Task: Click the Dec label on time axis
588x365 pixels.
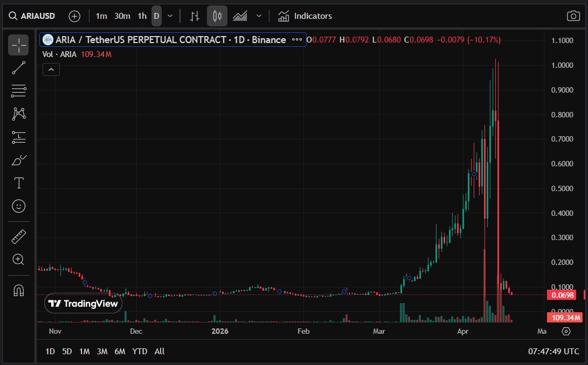Action: pos(136,331)
